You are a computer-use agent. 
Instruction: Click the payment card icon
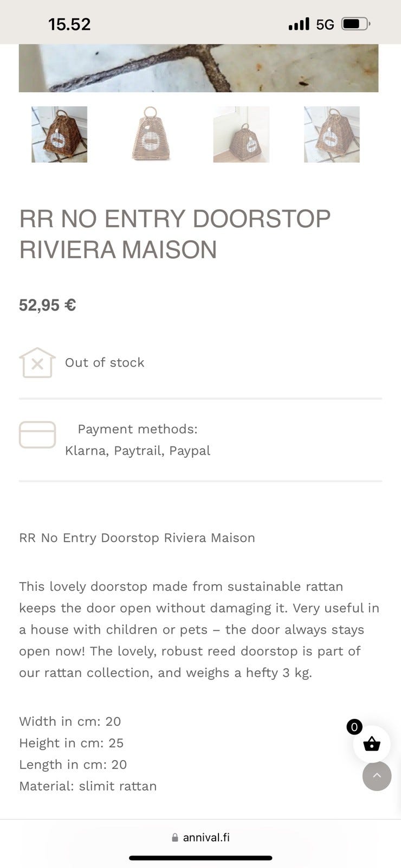pyautogui.click(x=37, y=435)
